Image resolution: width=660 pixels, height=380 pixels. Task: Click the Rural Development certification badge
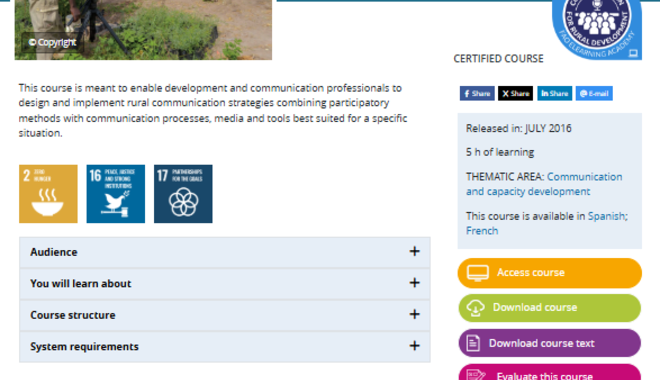[597, 29]
